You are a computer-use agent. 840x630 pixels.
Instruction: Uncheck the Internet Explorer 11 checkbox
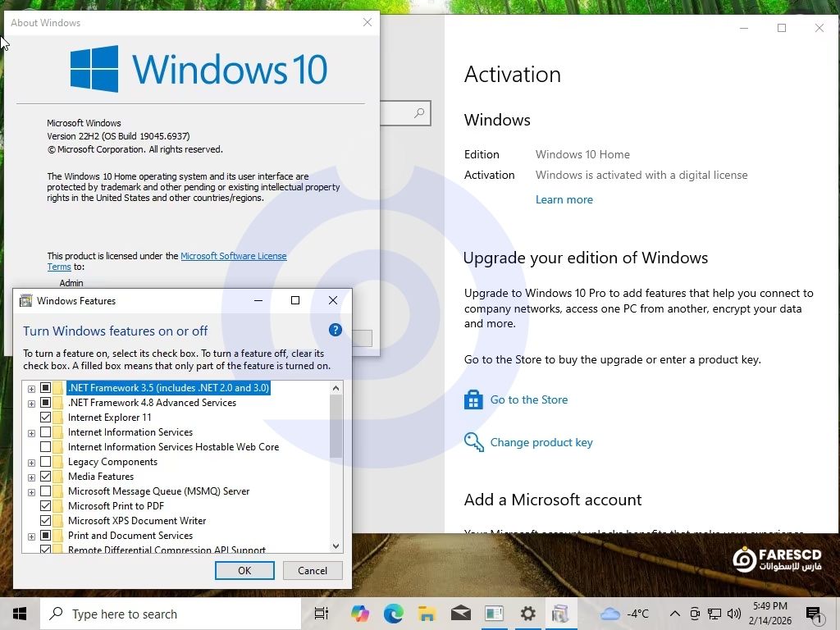[46, 418]
